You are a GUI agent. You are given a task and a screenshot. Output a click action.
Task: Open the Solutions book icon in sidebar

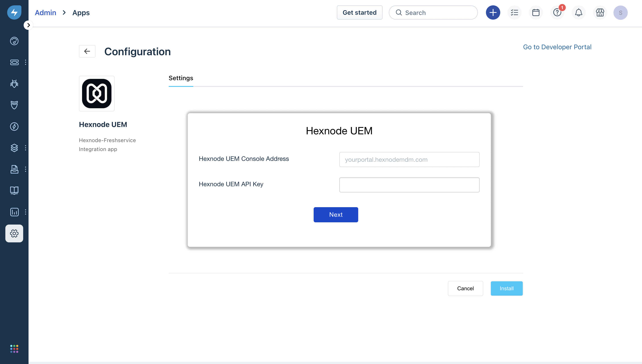14,190
